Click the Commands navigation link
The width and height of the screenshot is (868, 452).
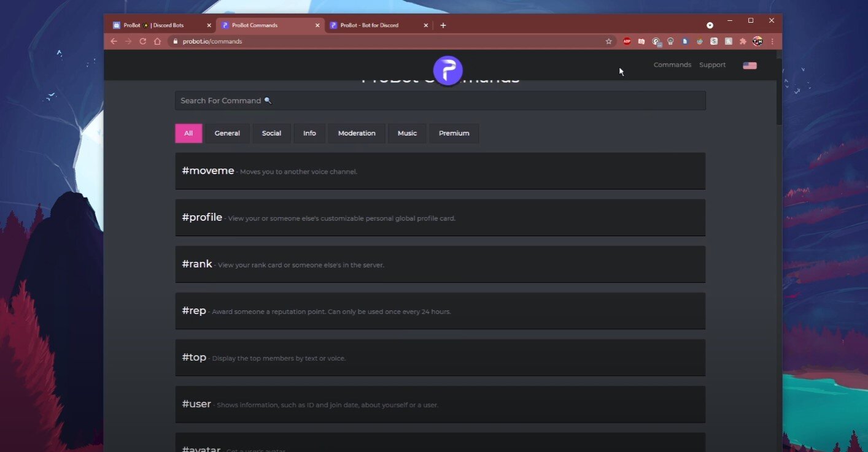(672, 64)
